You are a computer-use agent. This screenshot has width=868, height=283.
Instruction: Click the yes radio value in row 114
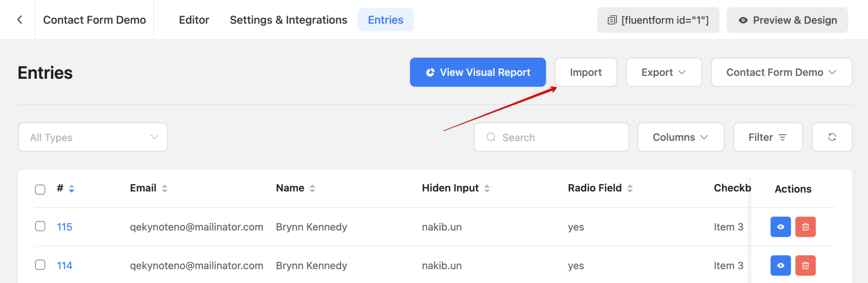(576, 266)
